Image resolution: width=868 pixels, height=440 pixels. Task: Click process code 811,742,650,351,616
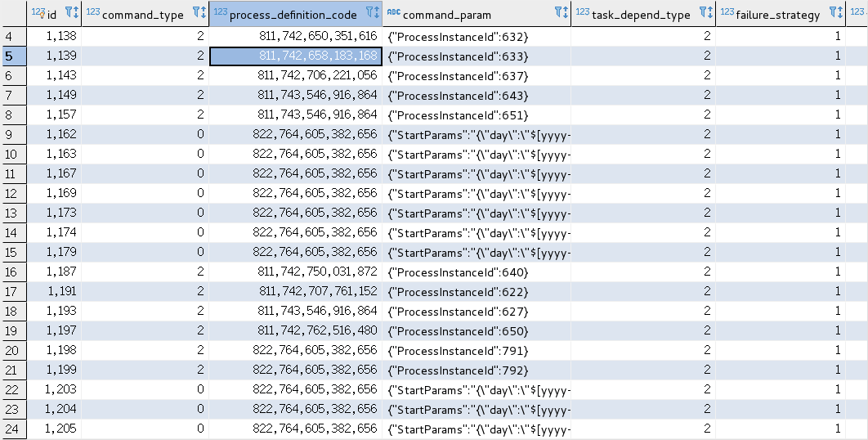pyautogui.click(x=296, y=36)
